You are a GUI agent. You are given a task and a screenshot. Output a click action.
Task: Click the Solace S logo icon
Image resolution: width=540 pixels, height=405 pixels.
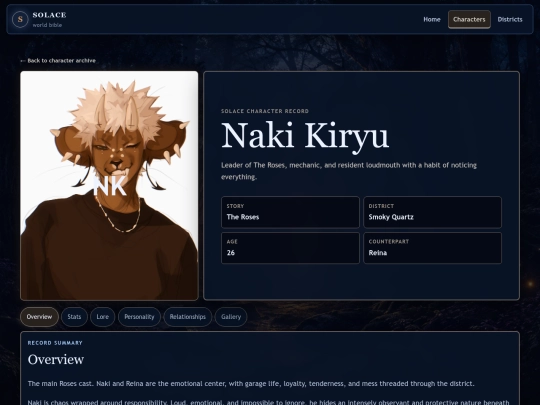pos(20,19)
